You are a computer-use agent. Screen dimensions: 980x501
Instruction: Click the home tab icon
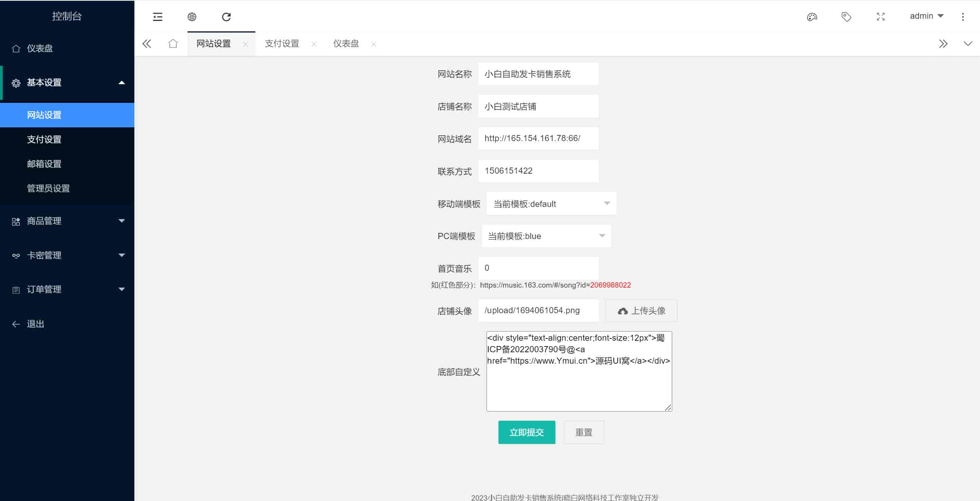(173, 44)
